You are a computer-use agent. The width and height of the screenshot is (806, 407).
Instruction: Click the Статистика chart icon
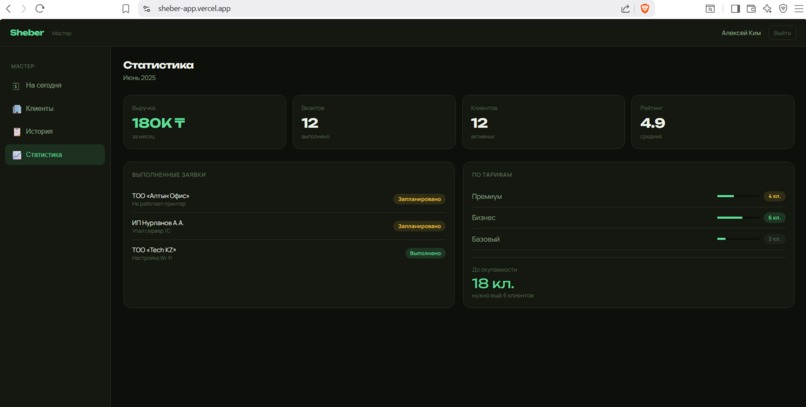[x=16, y=155]
